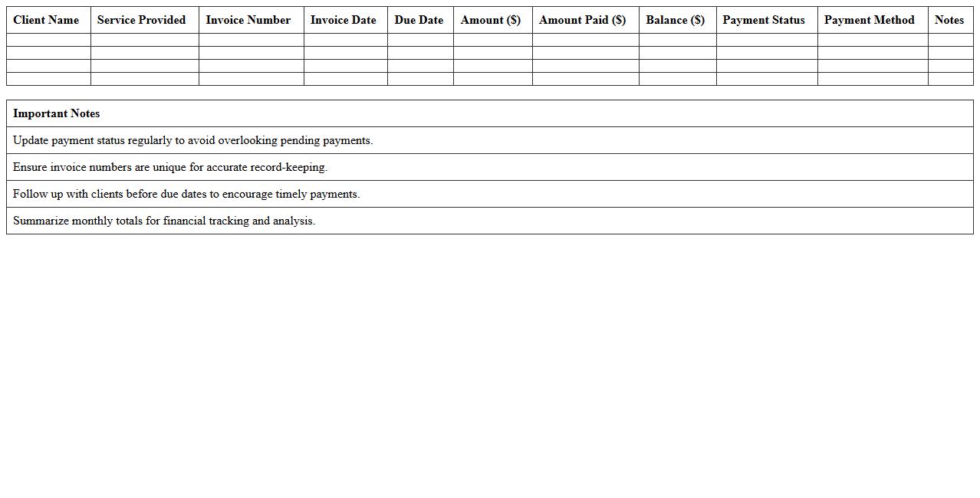Click the note about unique invoice numbers
This screenshot has height=498, width=980.
point(170,167)
